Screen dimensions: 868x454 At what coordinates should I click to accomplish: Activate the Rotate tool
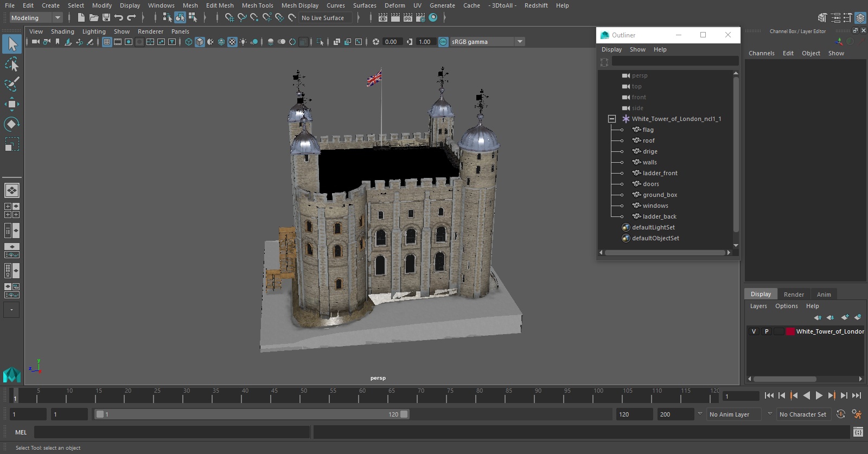click(11, 124)
